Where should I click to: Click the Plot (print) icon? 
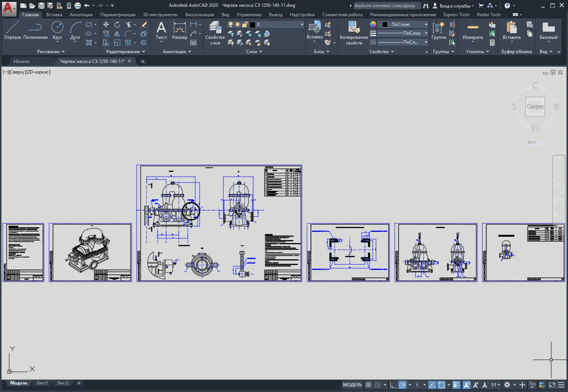pyautogui.click(x=78, y=6)
